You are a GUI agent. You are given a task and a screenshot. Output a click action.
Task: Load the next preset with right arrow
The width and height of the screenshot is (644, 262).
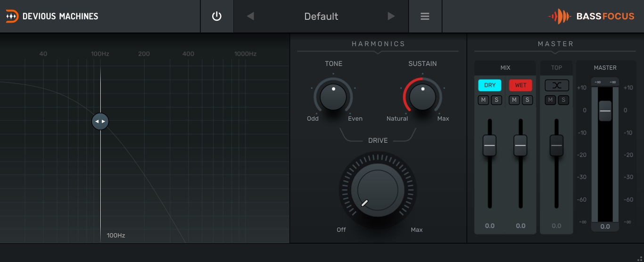(x=391, y=16)
